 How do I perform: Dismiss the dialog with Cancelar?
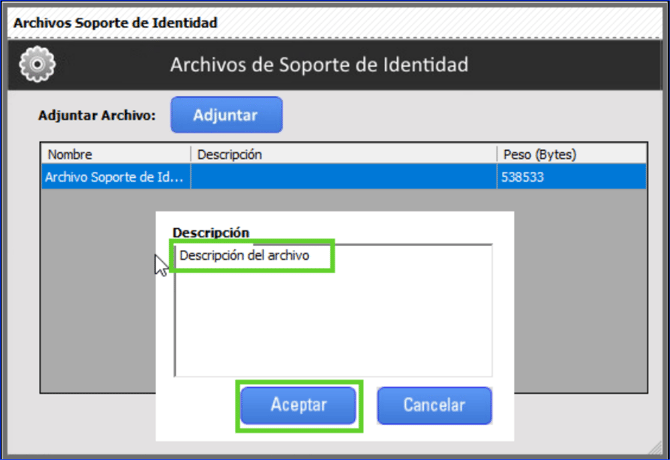point(434,405)
